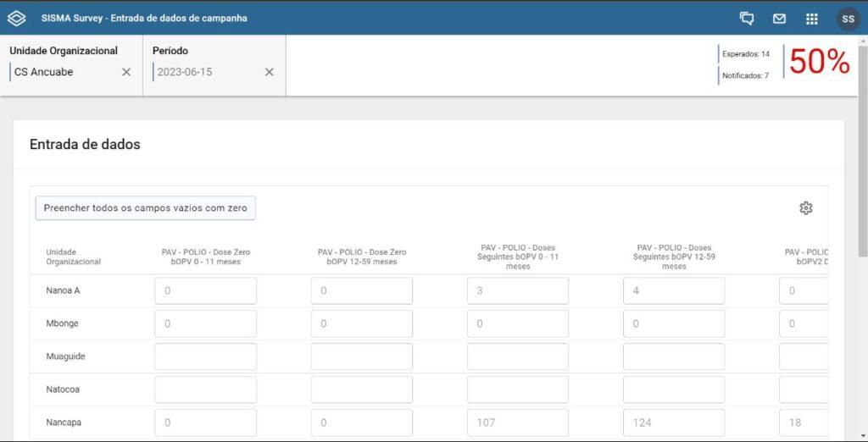Open table settings gear icon

805,208
